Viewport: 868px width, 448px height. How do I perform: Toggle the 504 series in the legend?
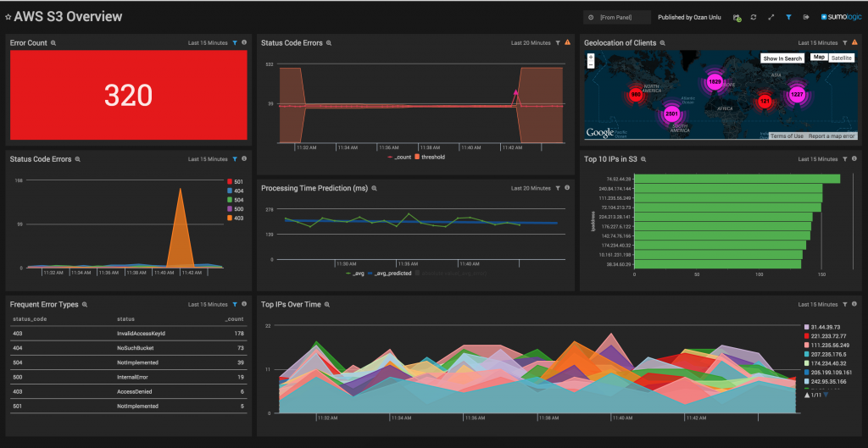point(236,200)
